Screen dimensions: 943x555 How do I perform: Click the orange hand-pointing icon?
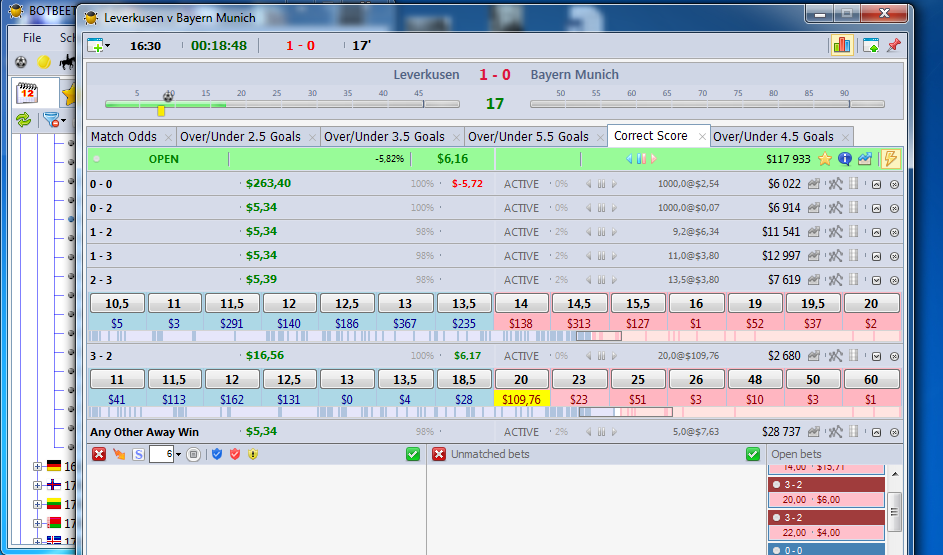[x=119, y=454]
